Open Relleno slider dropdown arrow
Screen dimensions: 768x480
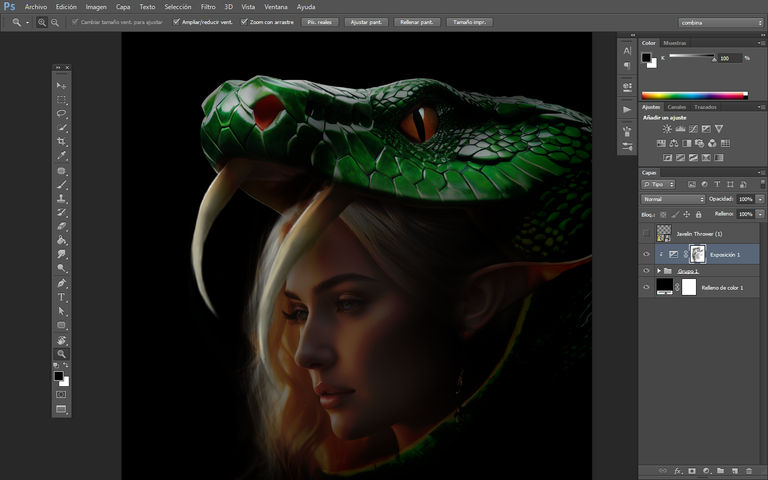pos(760,214)
